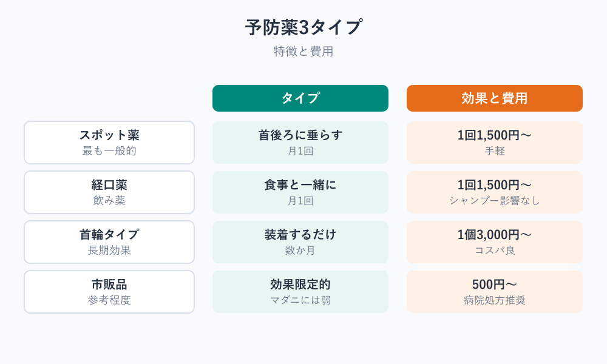This screenshot has height=364, width=607.
Task: Click the 効果限定的 cell
Action: pyautogui.click(x=300, y=292)
